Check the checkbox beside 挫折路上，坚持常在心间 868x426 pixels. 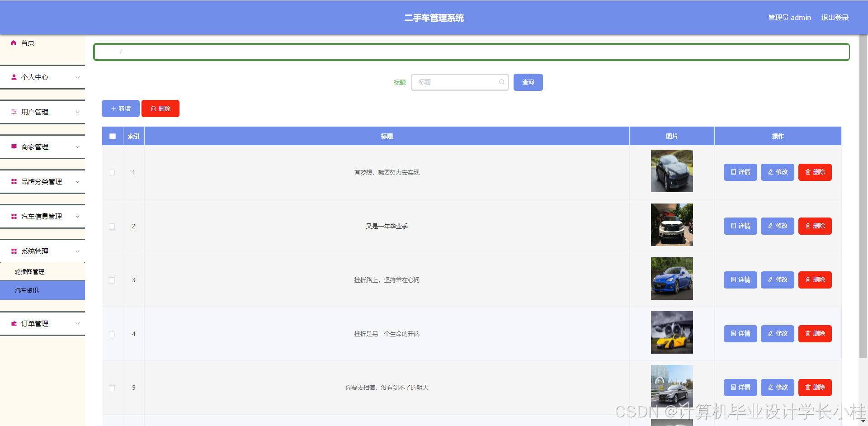point(112,280)
